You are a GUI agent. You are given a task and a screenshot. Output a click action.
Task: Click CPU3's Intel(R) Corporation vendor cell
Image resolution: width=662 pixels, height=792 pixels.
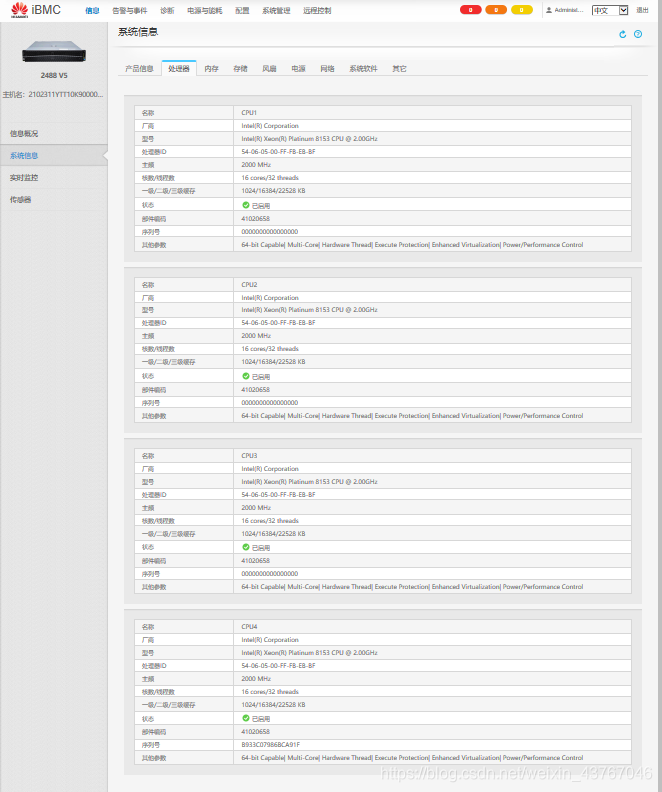click(x=432, y=469)
